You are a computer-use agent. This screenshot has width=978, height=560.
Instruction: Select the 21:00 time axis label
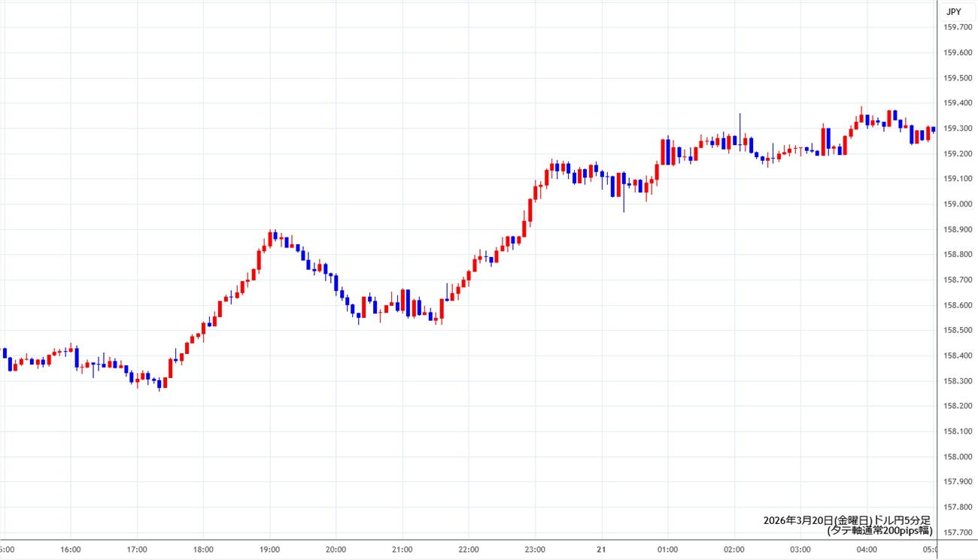pyautogui.click(x=402, y=549)
